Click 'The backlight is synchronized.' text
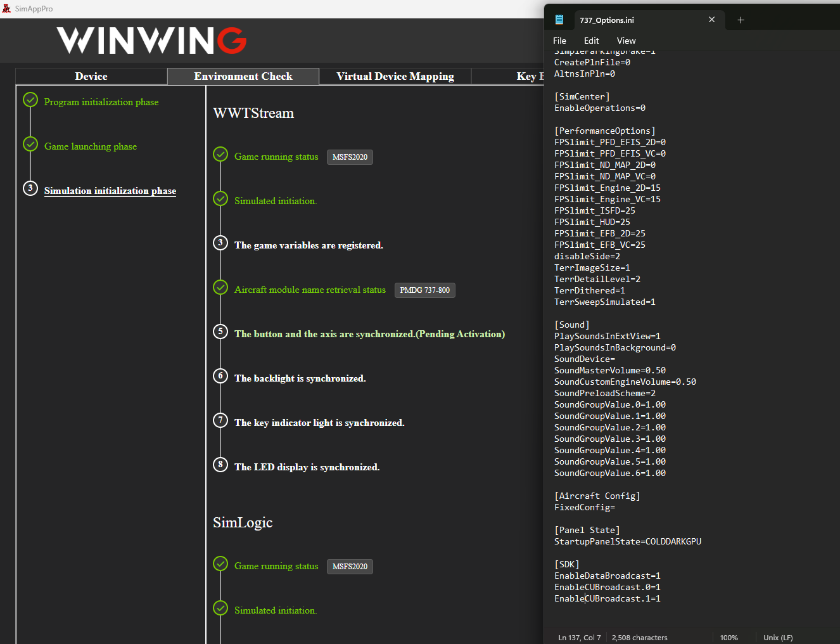This screenshot has height=644, width=840. 300,378
